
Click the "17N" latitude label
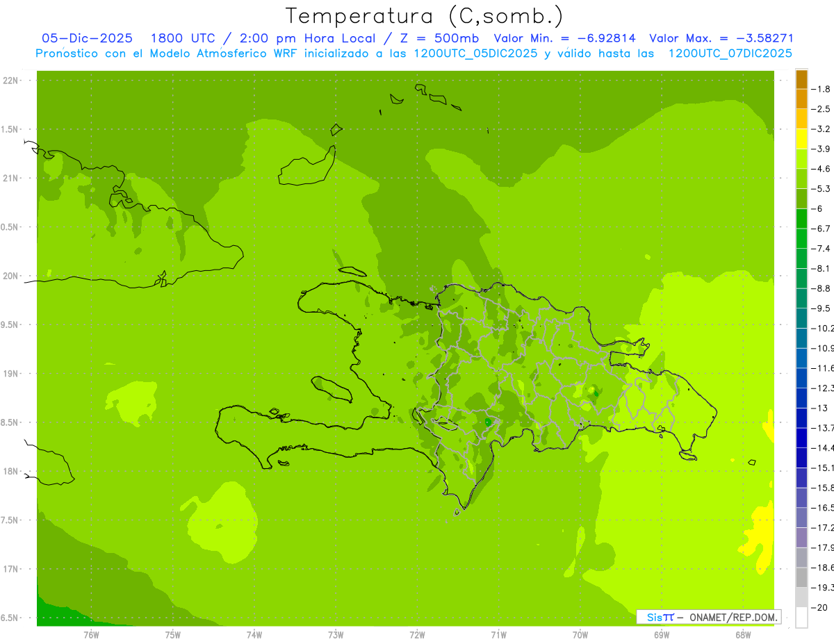pos(11,569)
